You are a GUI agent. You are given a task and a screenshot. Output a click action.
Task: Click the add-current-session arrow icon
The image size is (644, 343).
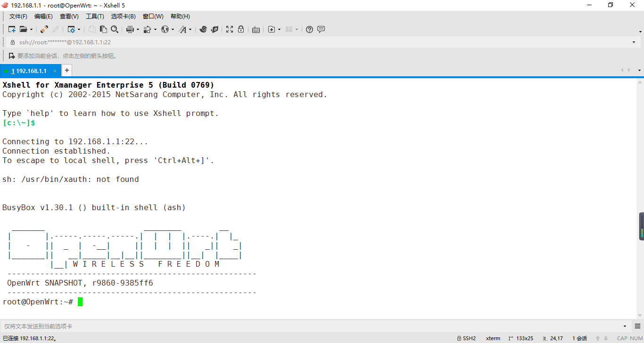pyautogui.click(x=12, y=56)
